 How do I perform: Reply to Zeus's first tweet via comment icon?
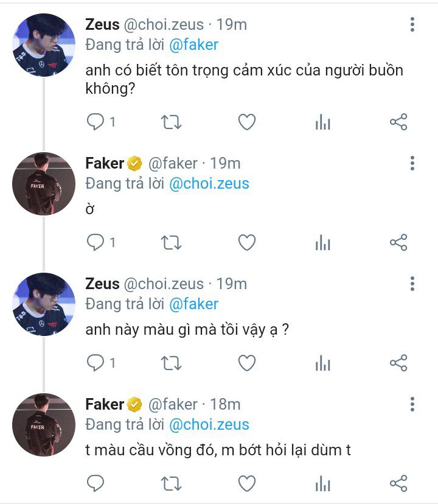pyautogui.click(x=96, y=122)
